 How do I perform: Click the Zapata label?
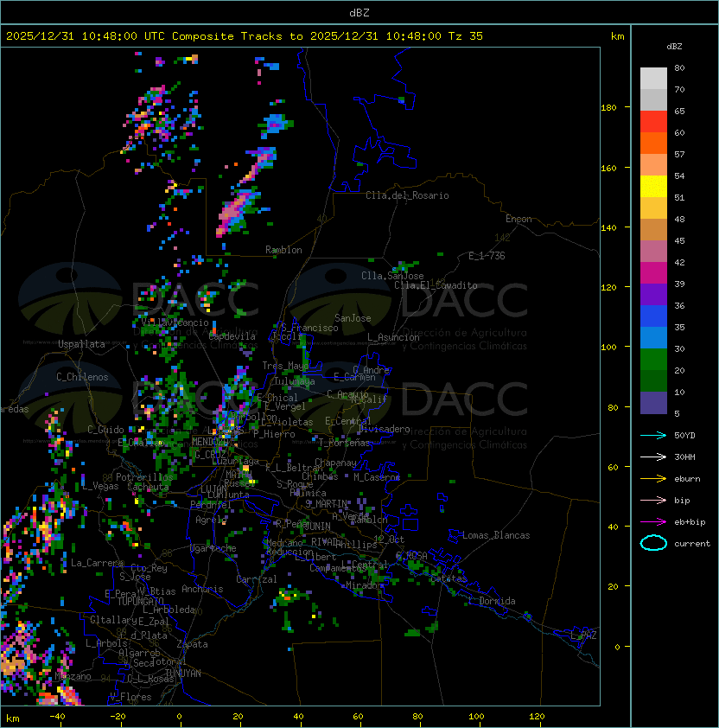click(192, 644)
